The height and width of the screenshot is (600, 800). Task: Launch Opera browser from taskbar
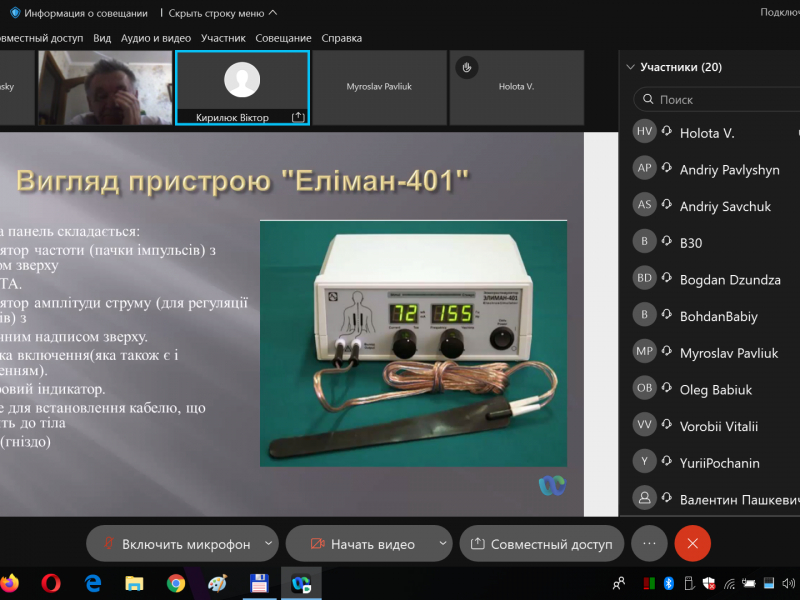52,582
